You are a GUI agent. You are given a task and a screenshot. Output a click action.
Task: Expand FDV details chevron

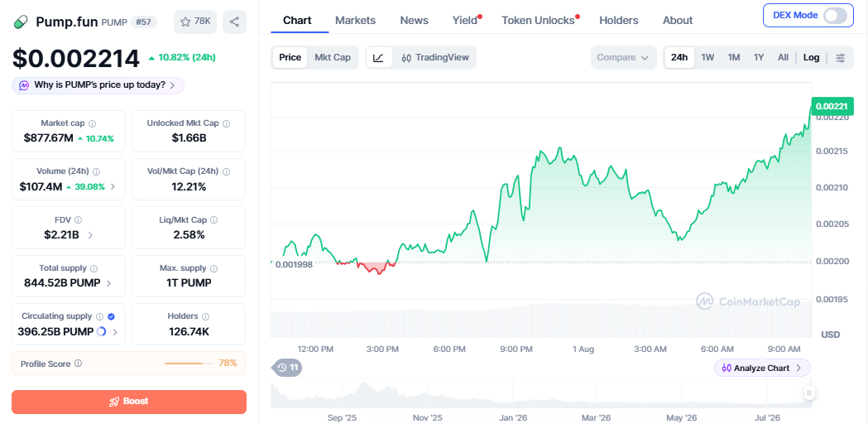pos(90,235)
